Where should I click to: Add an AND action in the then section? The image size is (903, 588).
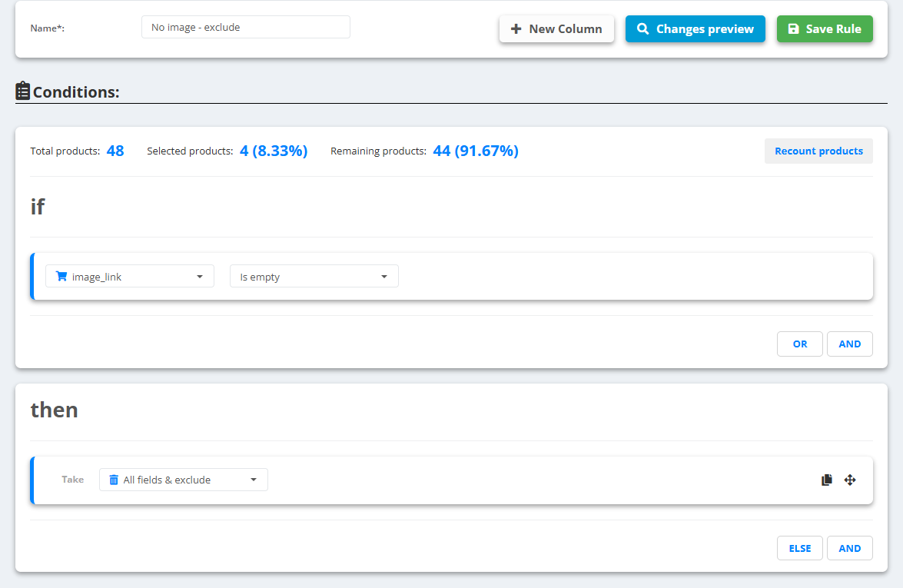850,548
